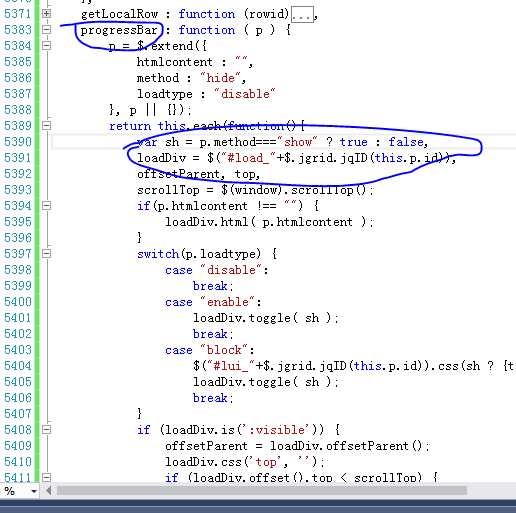Collapse the loadDiv.is visible if block on line 5408
This screenshot has width=516, height=513.
click(x=46, y=429)
